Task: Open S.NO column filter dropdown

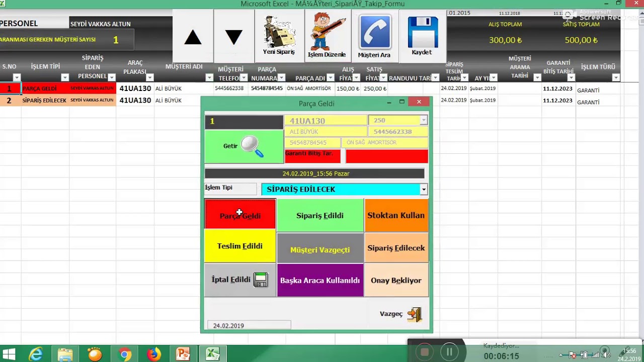Action: [x=17, y=77]
